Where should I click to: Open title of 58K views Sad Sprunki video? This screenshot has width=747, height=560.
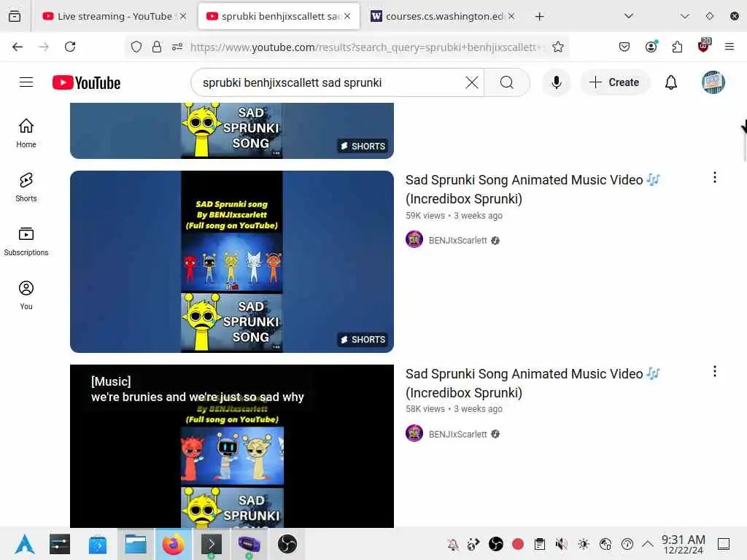point(532,383)
